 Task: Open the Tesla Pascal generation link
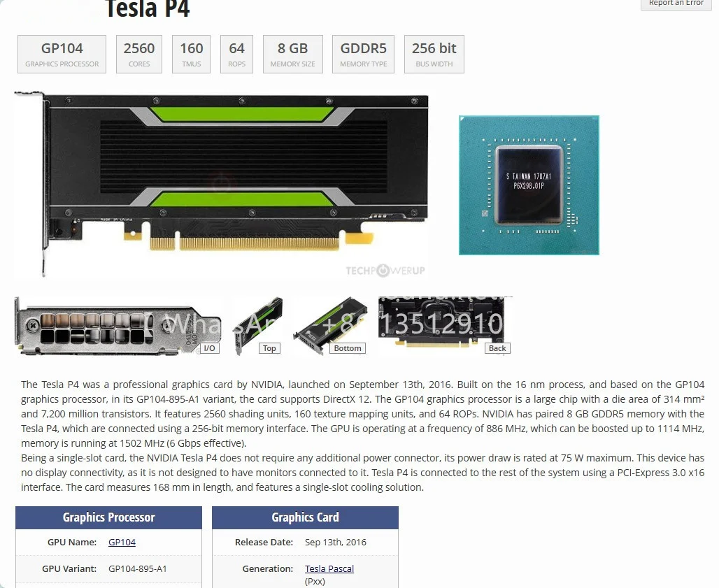click(x=329, y=568)
